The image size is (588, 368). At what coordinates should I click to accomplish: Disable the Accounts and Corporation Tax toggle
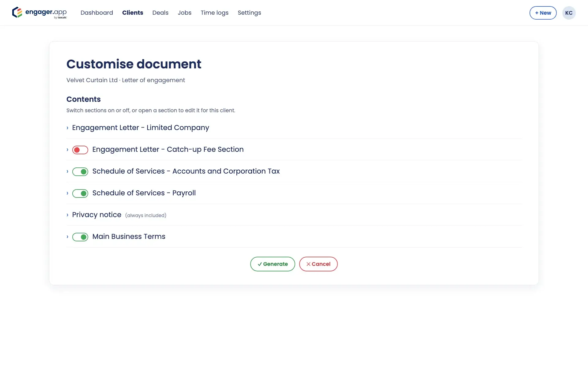pos(80,171)
